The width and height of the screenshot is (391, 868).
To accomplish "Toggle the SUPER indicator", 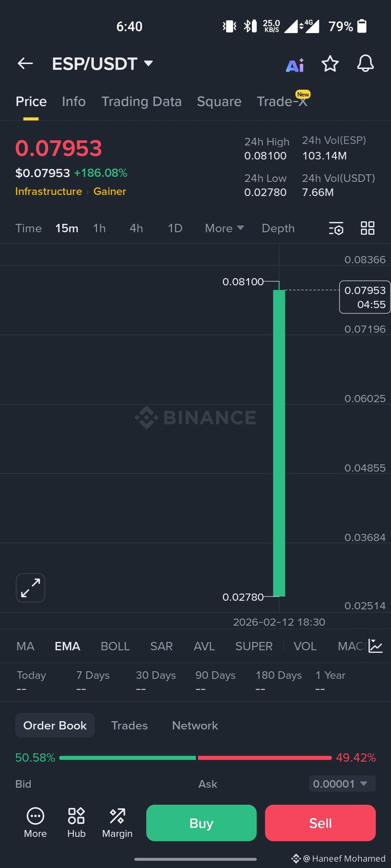I will point(254,646).
